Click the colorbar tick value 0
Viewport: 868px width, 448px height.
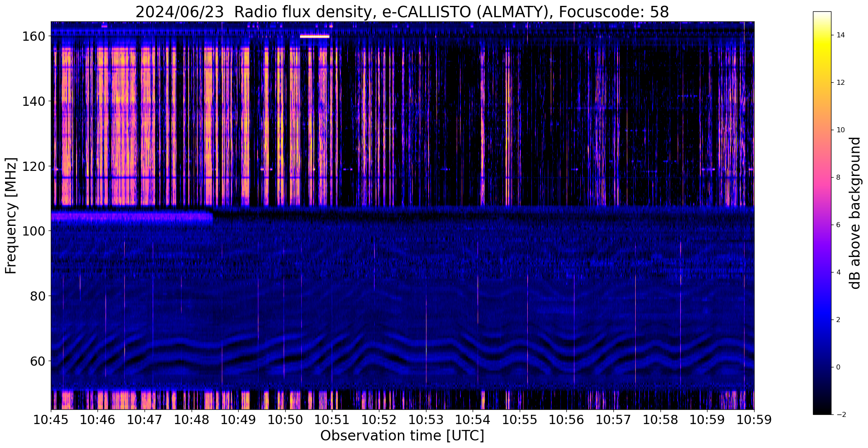click(x=839, y=367)
